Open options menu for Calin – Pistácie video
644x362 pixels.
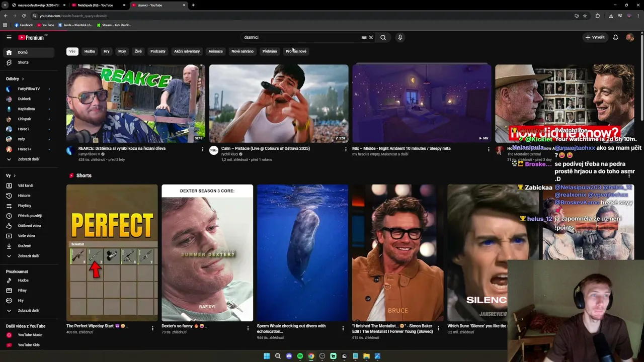tap(346, 149)
